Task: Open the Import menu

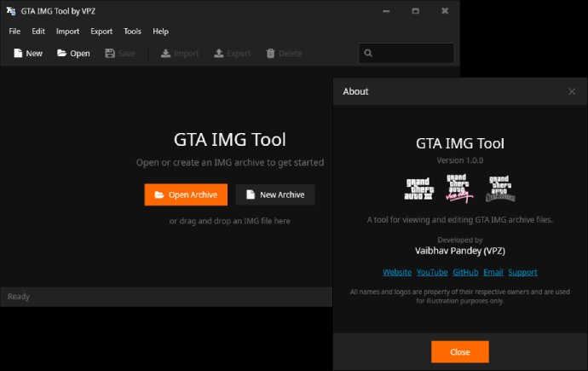Action: click(x=67, y=32)
